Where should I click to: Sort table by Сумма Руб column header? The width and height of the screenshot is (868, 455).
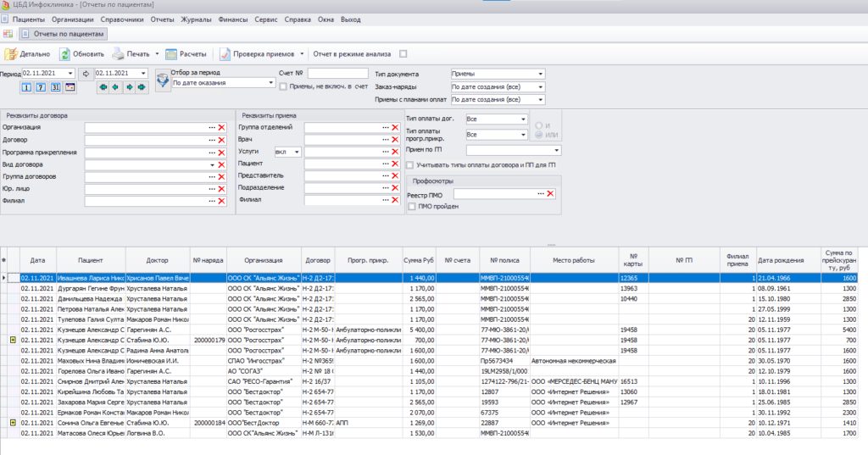click(418, 261)
